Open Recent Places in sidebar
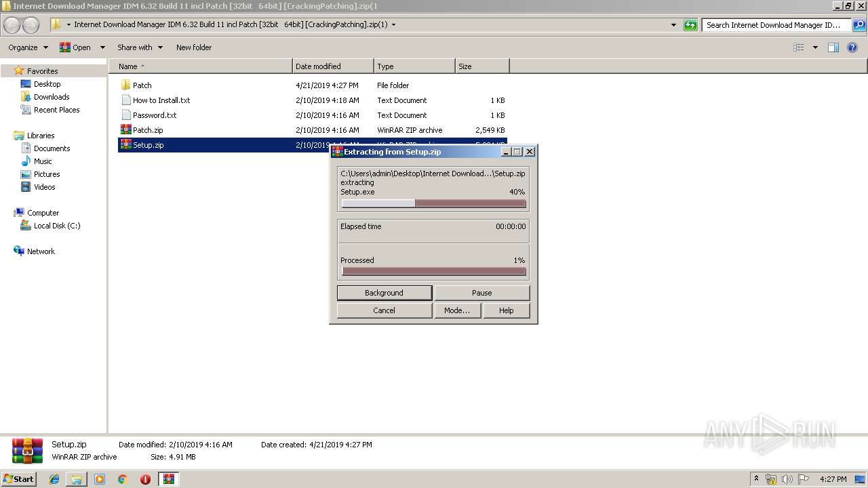The image size is (868, 488). 56,110
